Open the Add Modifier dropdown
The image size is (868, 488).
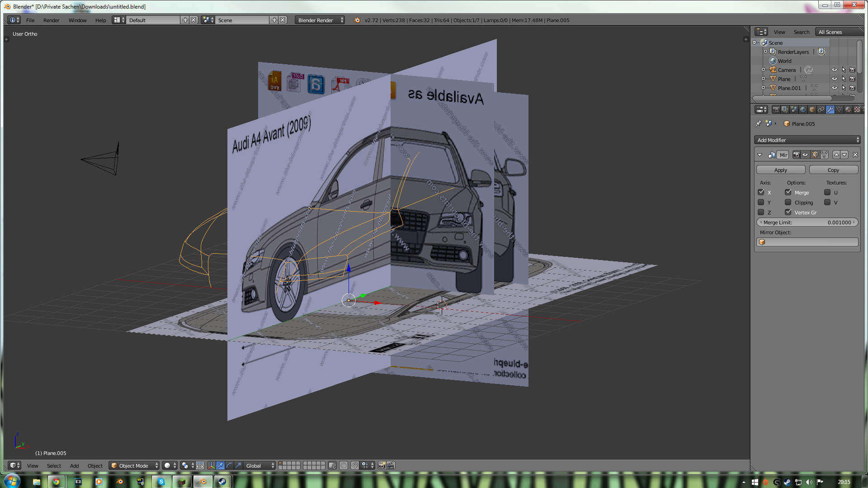coord(807,140)
